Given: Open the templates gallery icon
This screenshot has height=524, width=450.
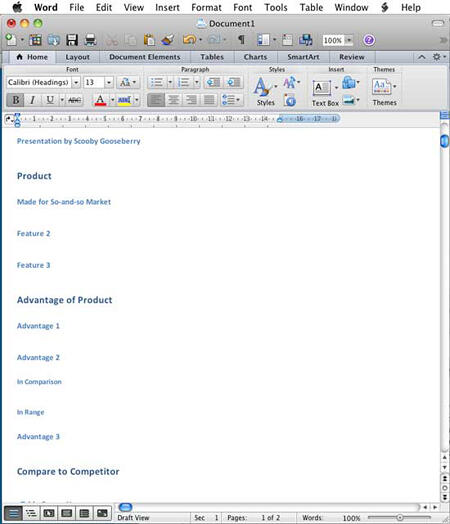Looking at the screenshot, I should tap(35, 40).
